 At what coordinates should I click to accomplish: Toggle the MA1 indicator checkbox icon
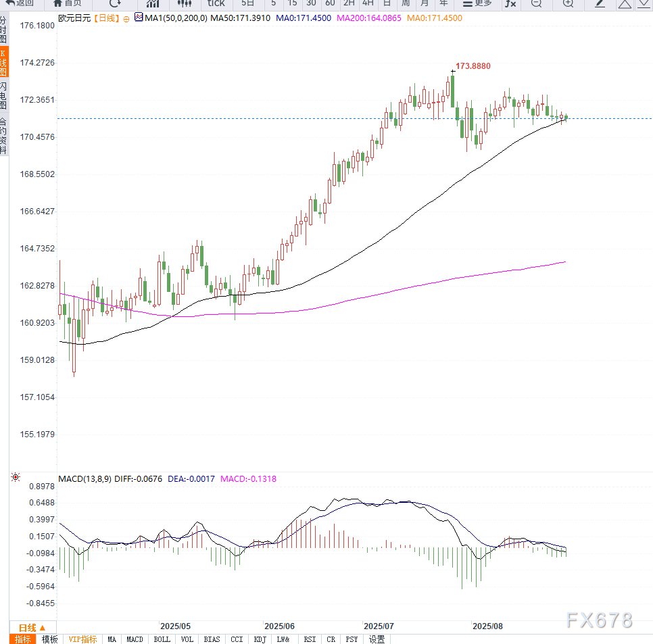(139, 18)
